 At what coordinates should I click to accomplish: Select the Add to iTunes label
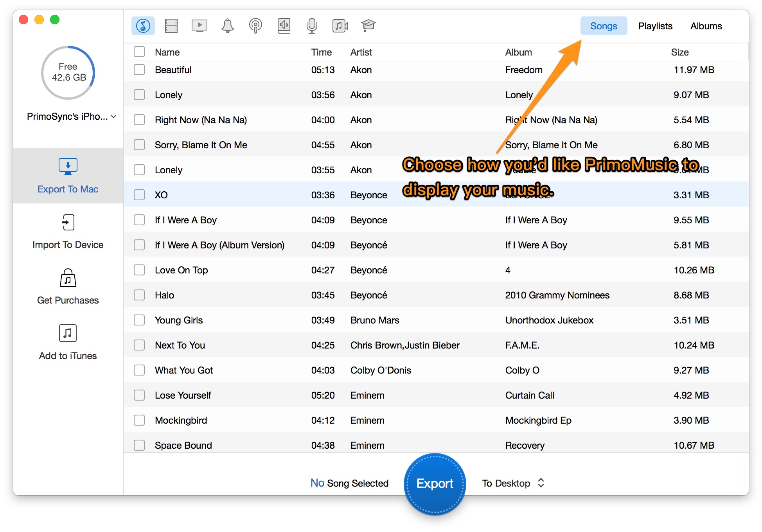tap(68, 356)
